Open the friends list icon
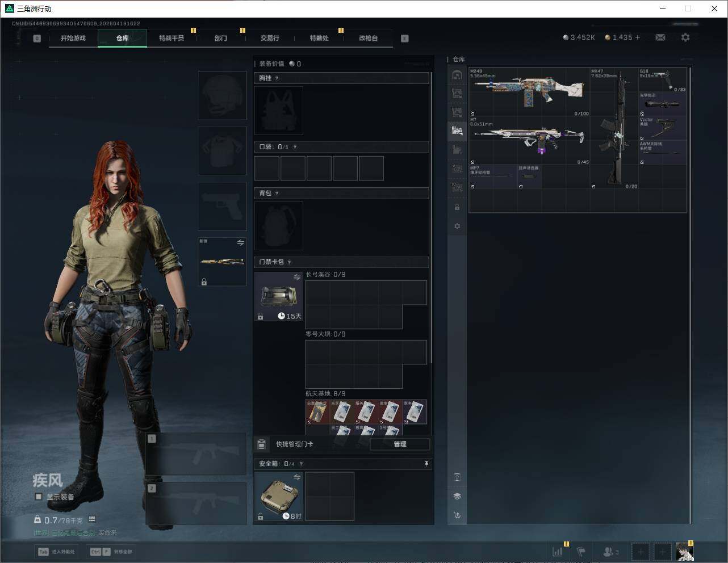 coord(610,552)
